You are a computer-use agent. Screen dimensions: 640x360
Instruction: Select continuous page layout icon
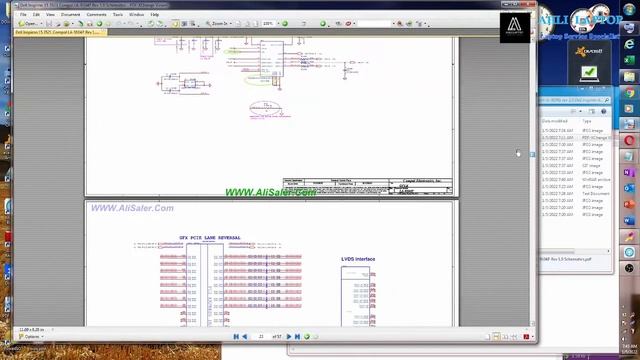496,337
